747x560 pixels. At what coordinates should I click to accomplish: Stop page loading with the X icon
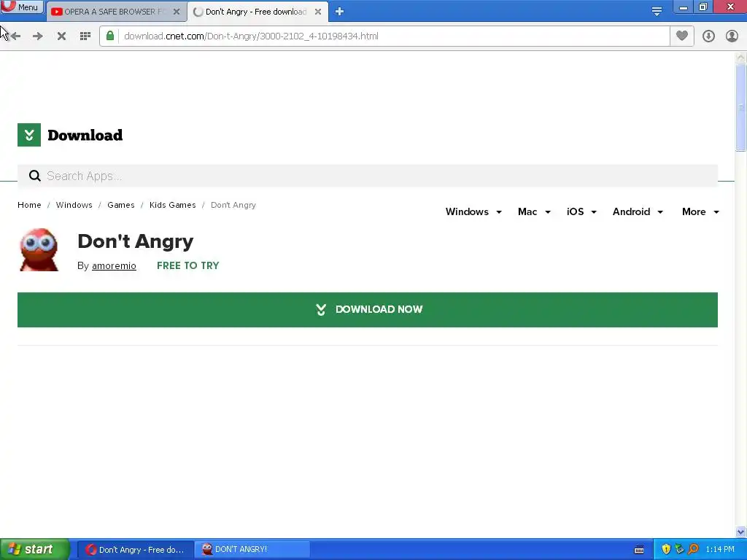pyautogui.click(x=61, y=36)
